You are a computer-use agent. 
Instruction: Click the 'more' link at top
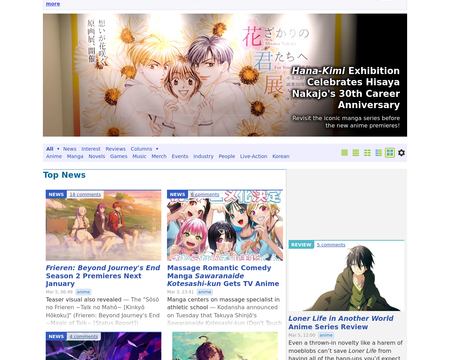pyautogui.click(x=53, y=4)
